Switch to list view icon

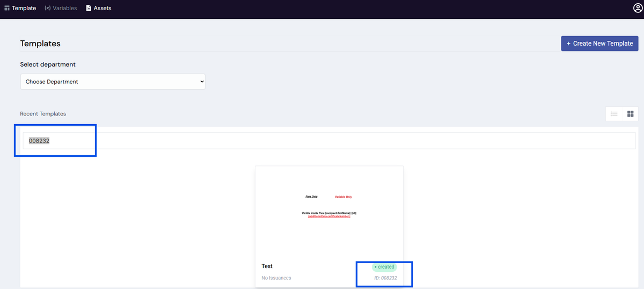614,114
